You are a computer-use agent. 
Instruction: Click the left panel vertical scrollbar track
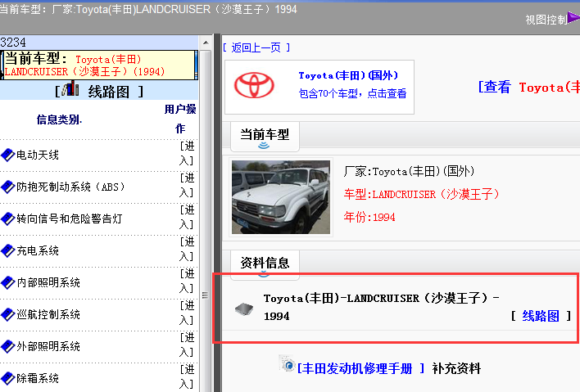click(x=206, y=221)
